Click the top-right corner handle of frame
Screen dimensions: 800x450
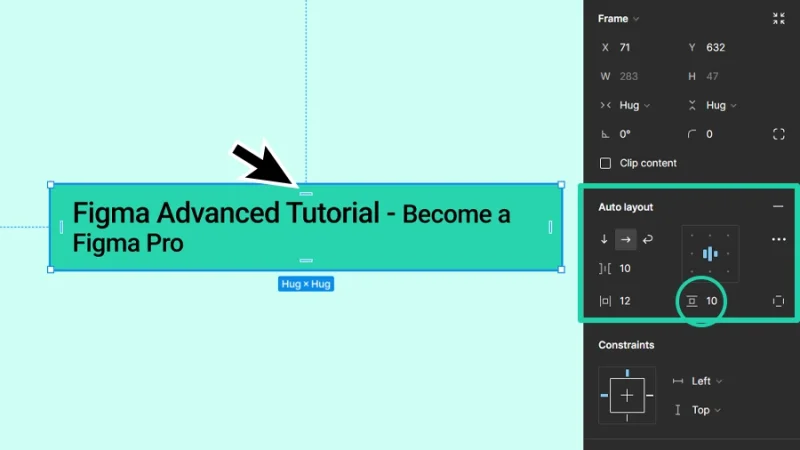pyautogui.click(x=561, y=185)
